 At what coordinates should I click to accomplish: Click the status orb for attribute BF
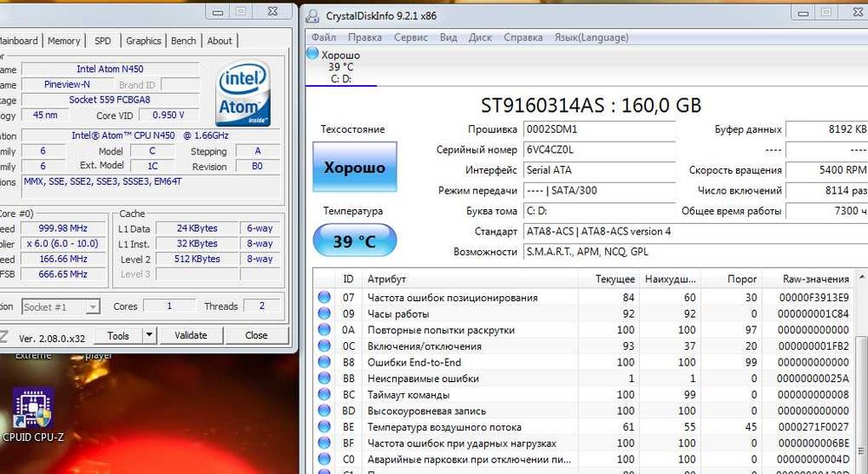tap(324, 443)
